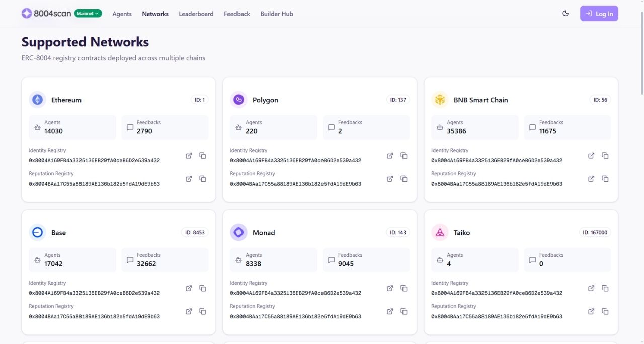Copy Taiko Reputation Registry address
The height and width of the screenshot is (344, 644).
pyautogui.click(x=605, y=311)
